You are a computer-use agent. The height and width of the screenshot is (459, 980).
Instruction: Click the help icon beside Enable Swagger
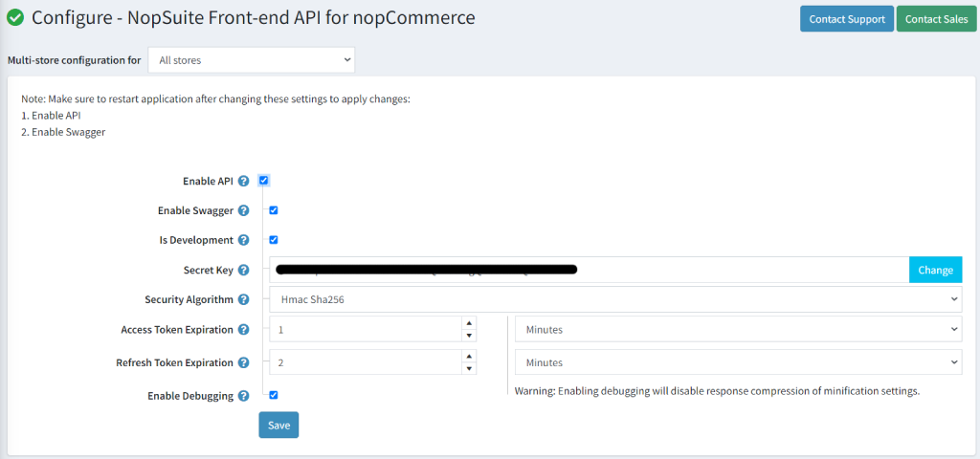tap(244, 211)
